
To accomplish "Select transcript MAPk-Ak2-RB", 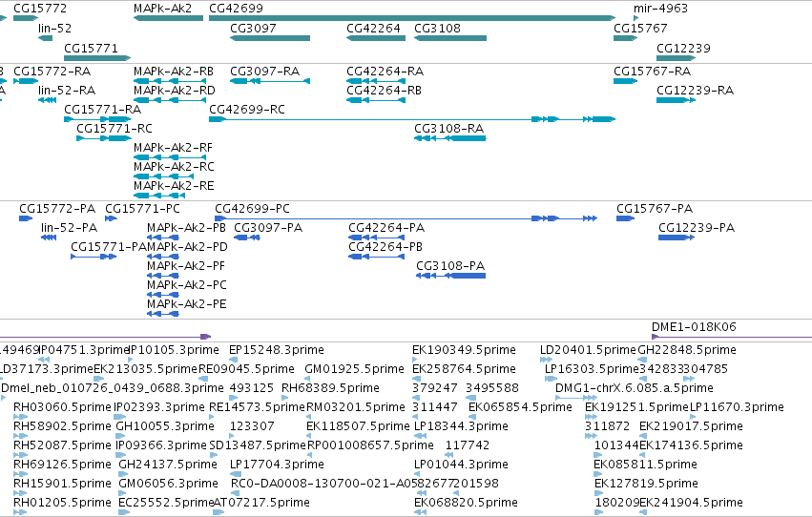I will coord(170,81).
